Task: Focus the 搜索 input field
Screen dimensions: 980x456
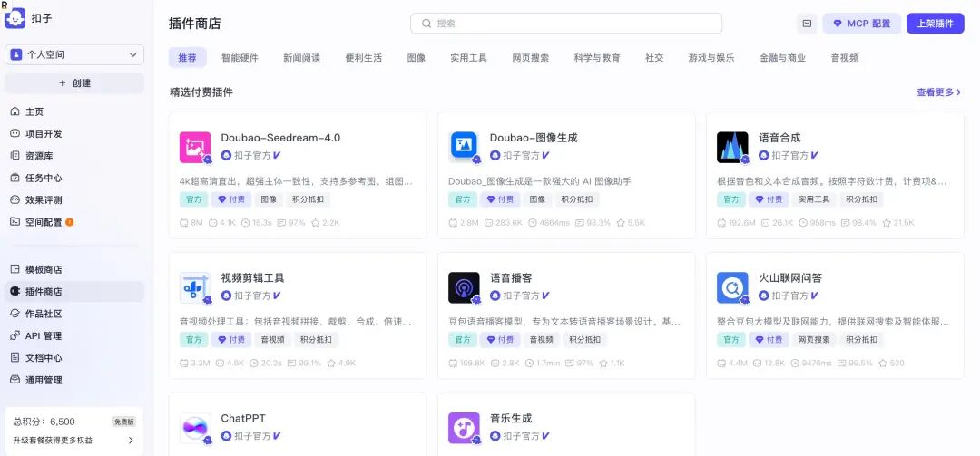Action: [566, 24]
